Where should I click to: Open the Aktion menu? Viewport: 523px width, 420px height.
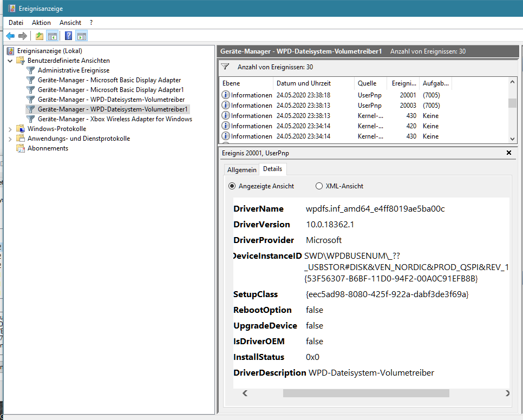coord(41,23)
